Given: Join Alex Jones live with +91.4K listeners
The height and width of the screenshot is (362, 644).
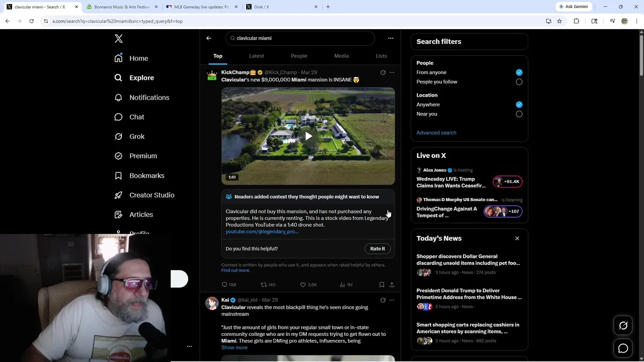Looking at the screenshot, I should [x=507, y=182].
